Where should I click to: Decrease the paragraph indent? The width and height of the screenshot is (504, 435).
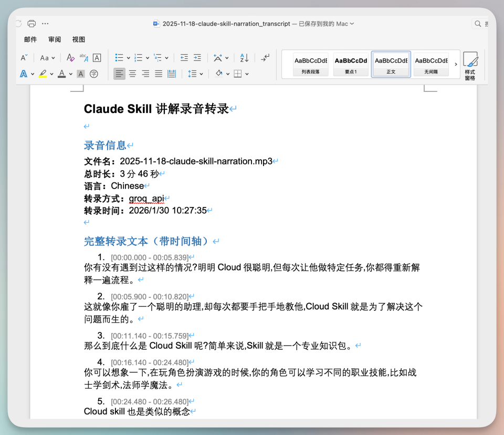(184, 58)
